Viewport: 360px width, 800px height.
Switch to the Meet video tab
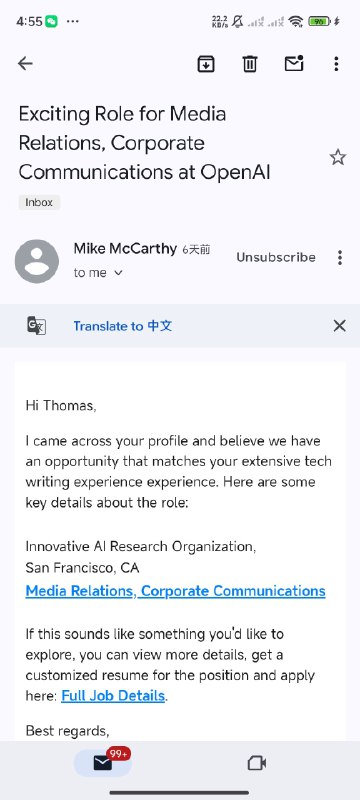tap(257, 763)
